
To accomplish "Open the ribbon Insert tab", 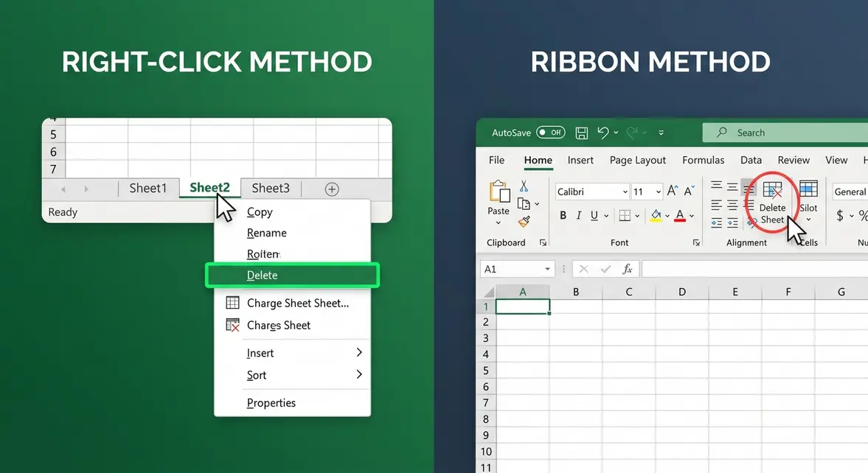I will pos(580,160).
